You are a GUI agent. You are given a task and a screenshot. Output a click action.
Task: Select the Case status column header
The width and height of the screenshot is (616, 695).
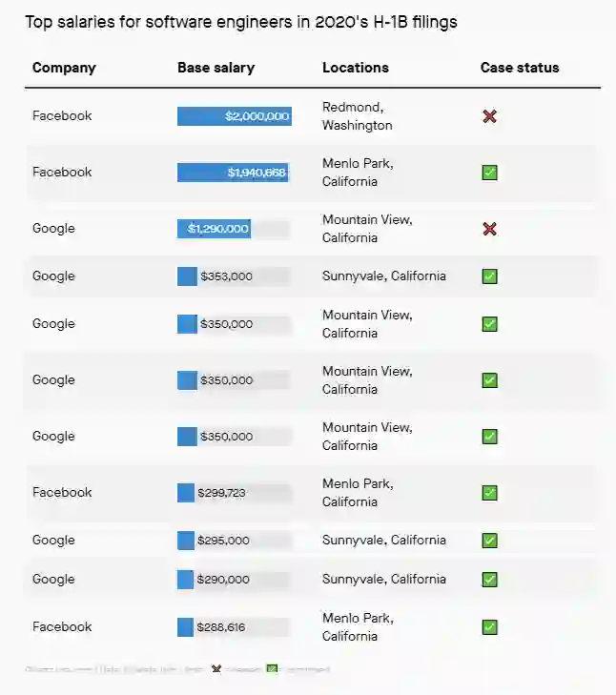(520, 68)
